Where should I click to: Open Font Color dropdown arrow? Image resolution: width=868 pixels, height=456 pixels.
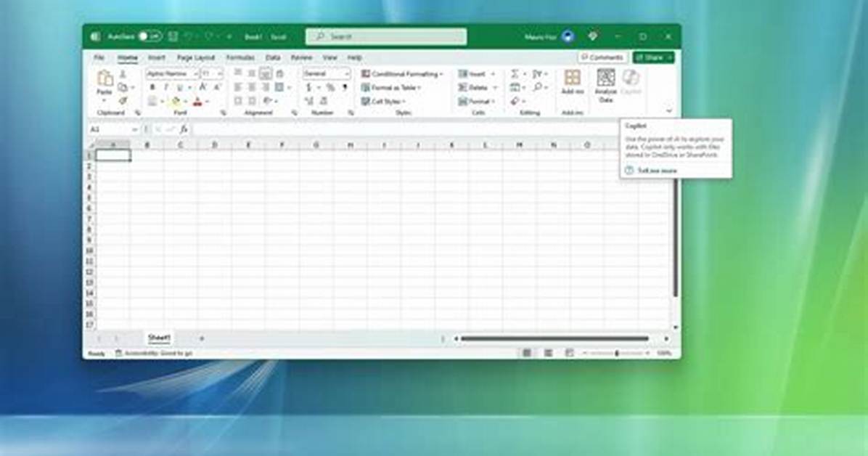point(207,102)
